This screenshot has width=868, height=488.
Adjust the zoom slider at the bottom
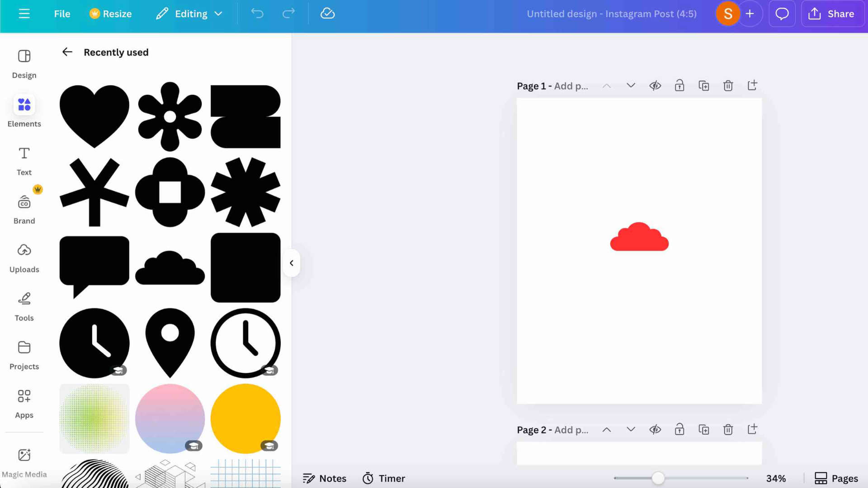[658, 478]
